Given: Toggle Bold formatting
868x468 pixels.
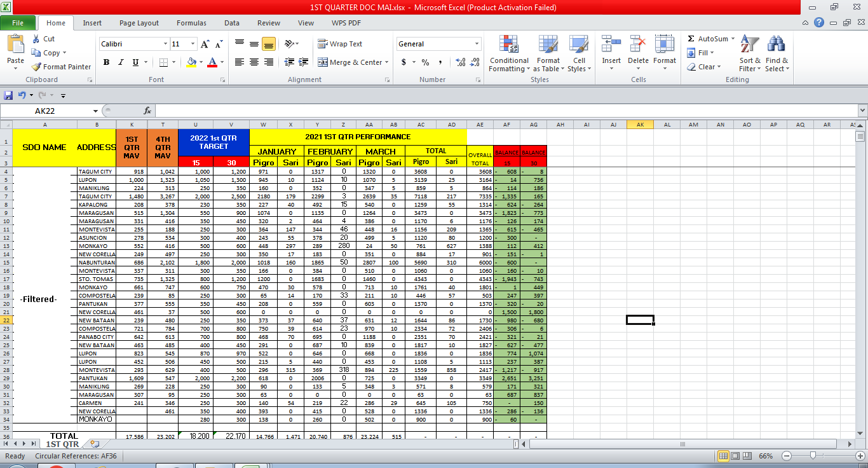Looking at the screenshot, I should click(106, 62).
